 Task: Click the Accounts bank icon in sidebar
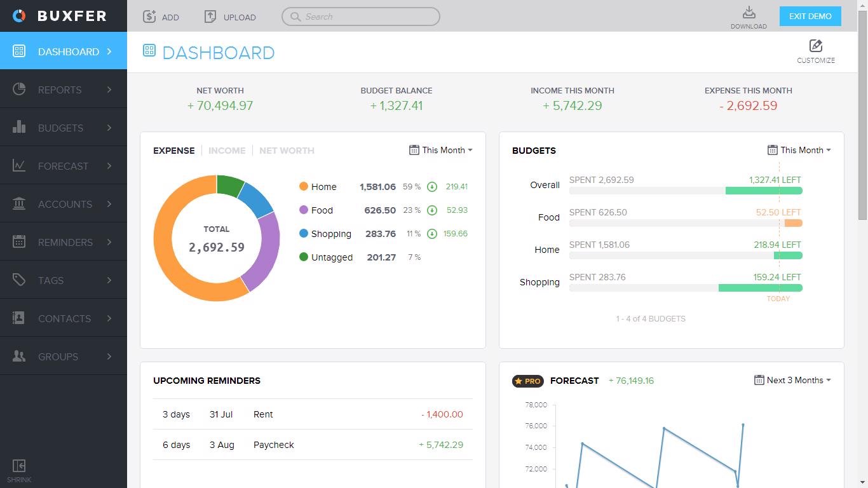pyautogui.click(x=19, y=203)
